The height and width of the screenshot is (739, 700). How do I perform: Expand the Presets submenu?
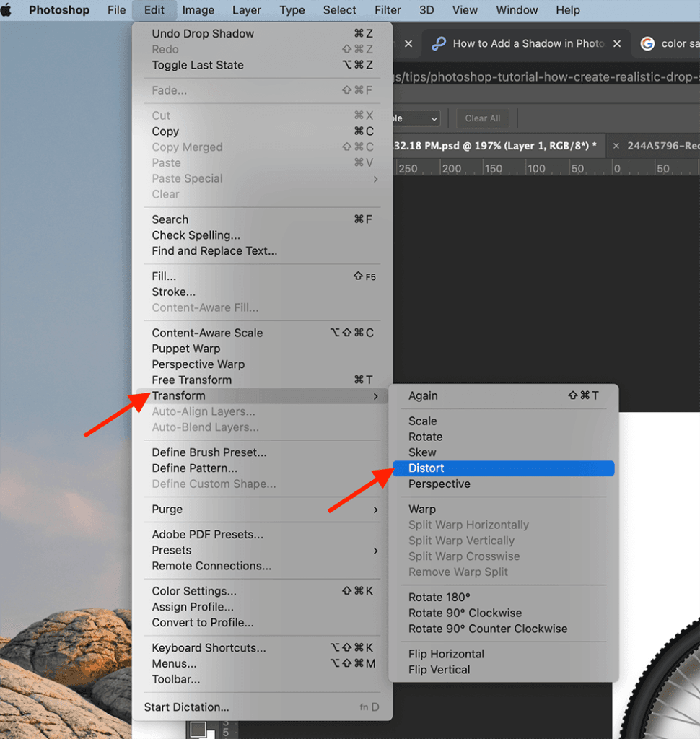[262, 551]
